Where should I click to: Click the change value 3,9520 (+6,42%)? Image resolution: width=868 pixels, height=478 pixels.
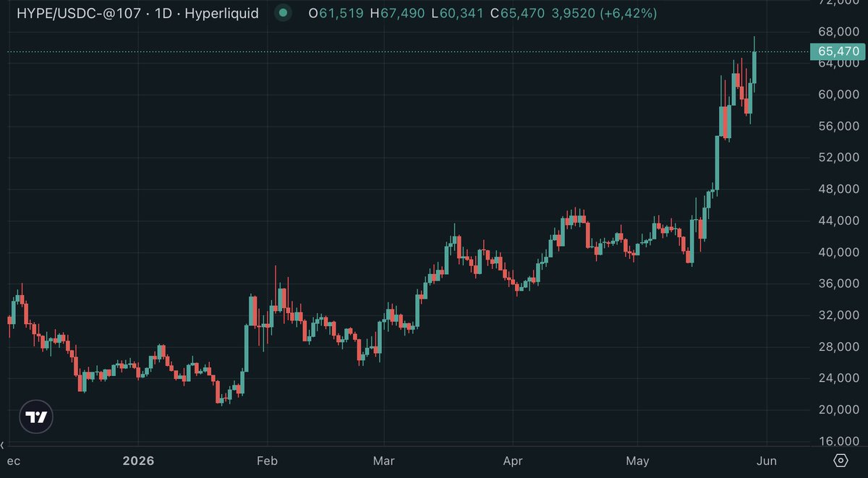coord(605,13)
